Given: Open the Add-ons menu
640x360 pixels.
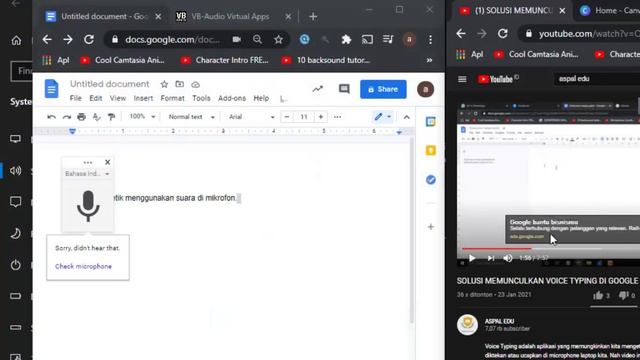Looking at the screenshot, I should [x=232, y=98].
